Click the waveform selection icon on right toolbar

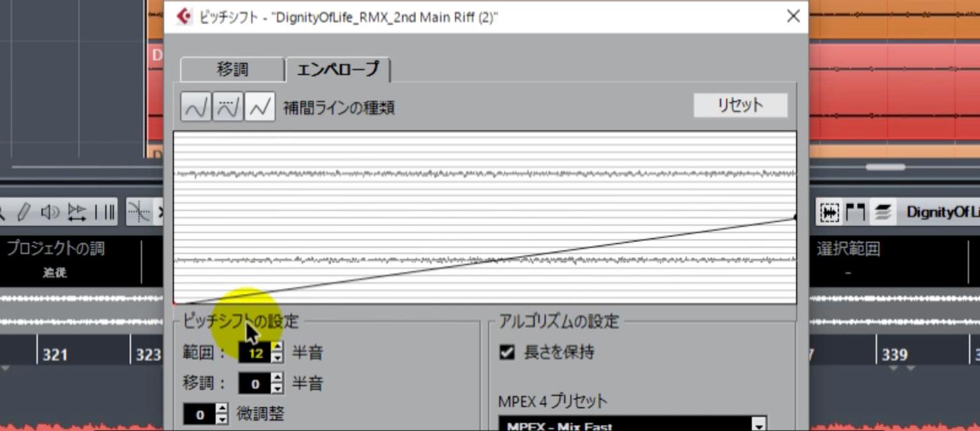click(829, 213)
